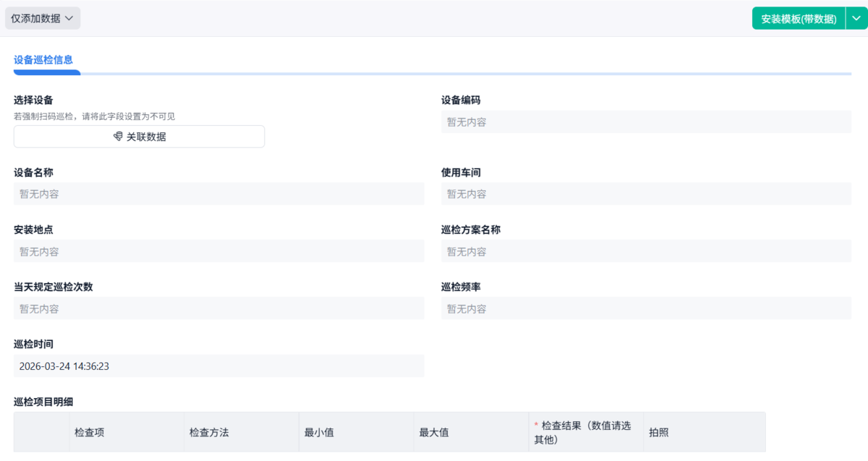Screen dimensions: 868x461
Task: Switch to the 设备巡检信息 tab
Action: [43, 60]
